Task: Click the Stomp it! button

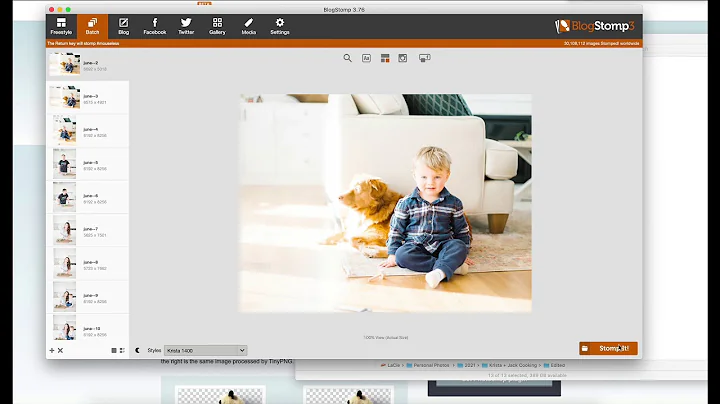Action: (x=608, y=348)
